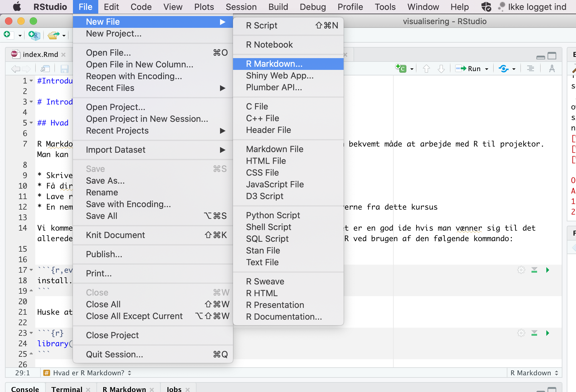Click the create R project icon
Viewport: 576px width, 392px height.
[34, 36]
